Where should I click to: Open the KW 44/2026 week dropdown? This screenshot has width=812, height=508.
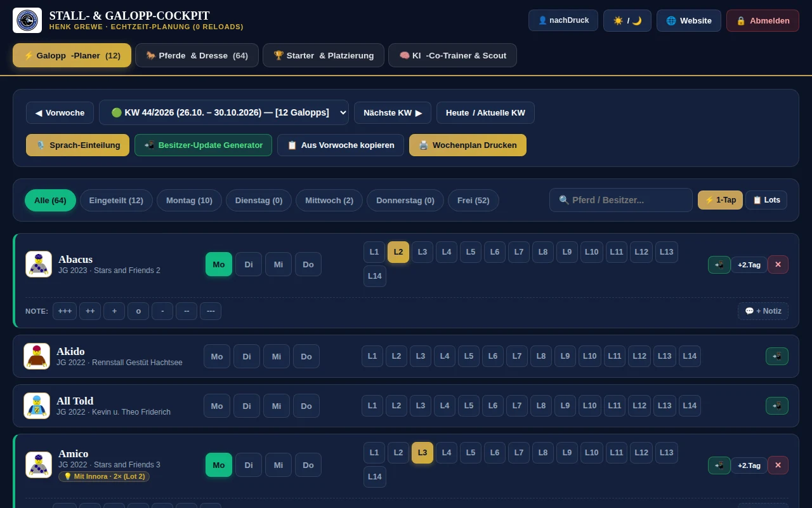pos(224,112)
